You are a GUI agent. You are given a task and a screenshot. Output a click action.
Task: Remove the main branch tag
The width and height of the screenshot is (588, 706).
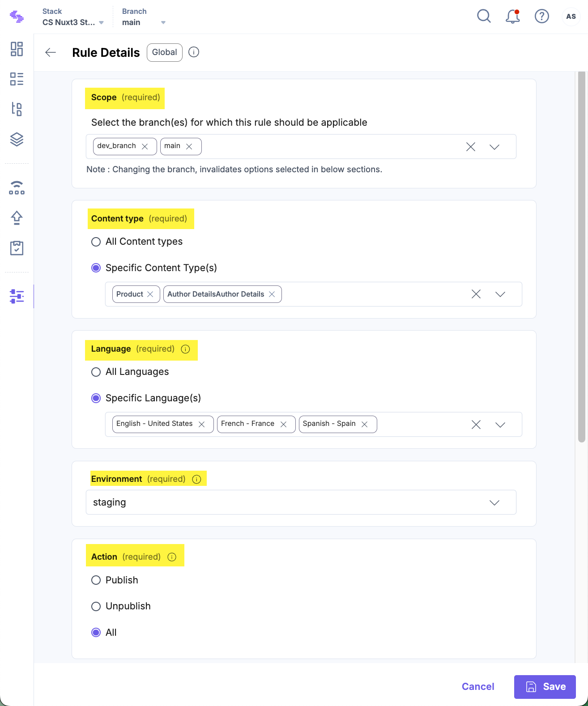(x=189, y=146)
